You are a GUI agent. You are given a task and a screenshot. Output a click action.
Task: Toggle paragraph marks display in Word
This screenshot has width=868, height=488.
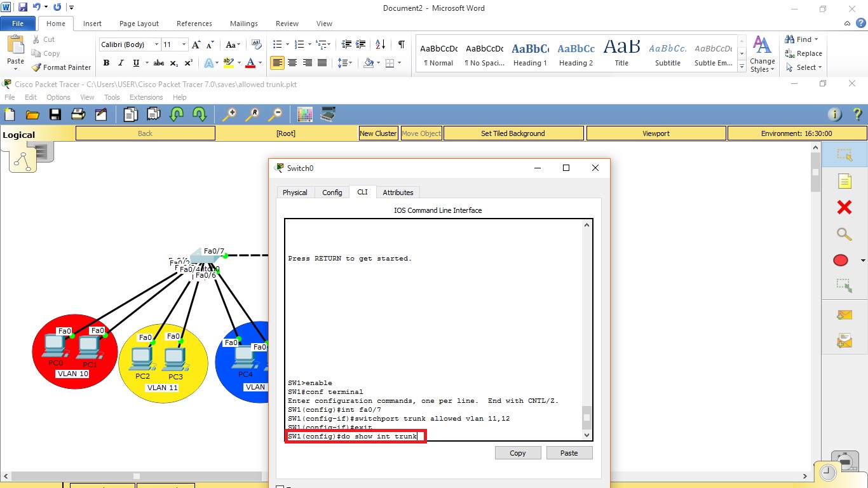tap(401, 44)
